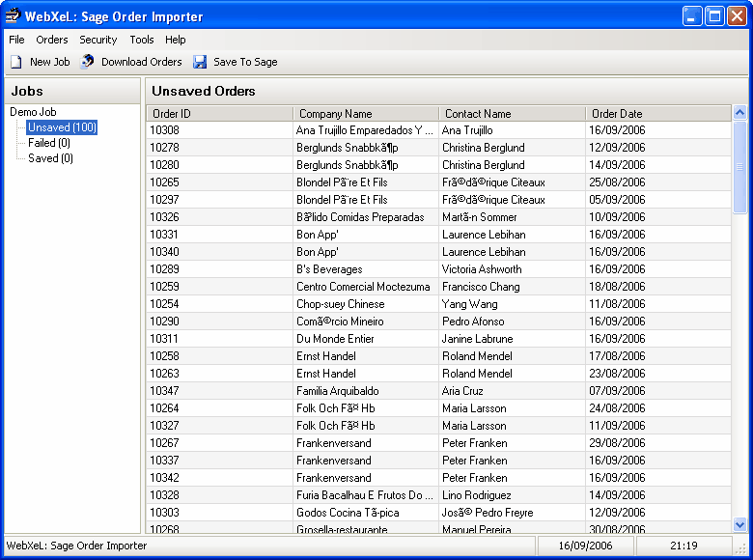Select order ID 10327

(164, 426)
